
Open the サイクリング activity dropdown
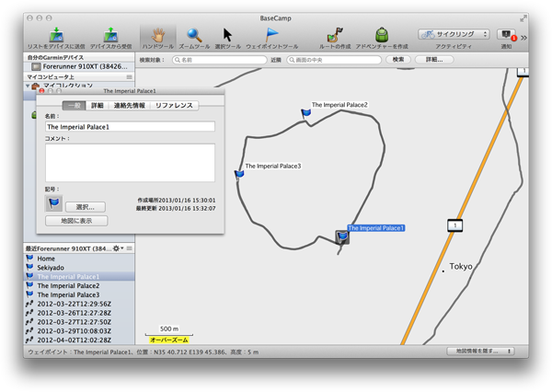point(453,34)
